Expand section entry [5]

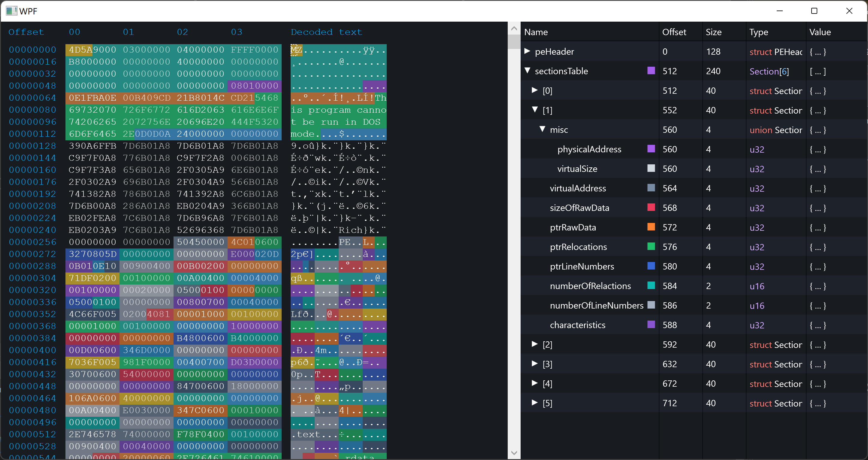pyautogui.click(x=535, y=403)
